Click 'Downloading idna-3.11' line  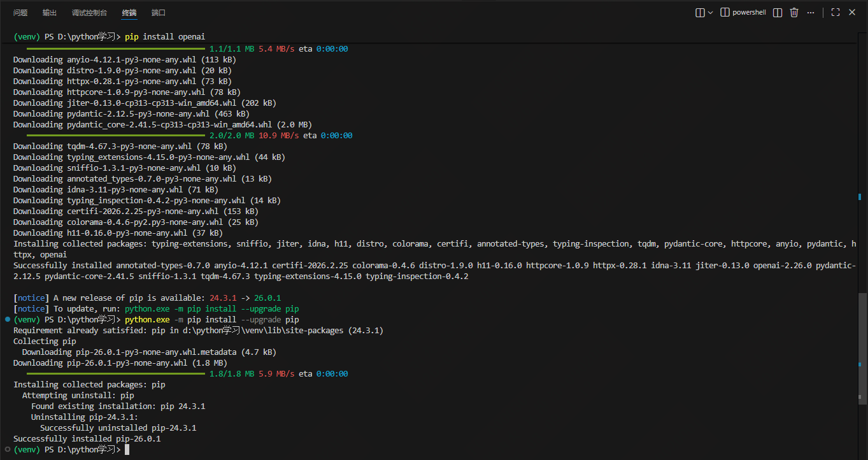pyautogui.click(x=116, y=190)
